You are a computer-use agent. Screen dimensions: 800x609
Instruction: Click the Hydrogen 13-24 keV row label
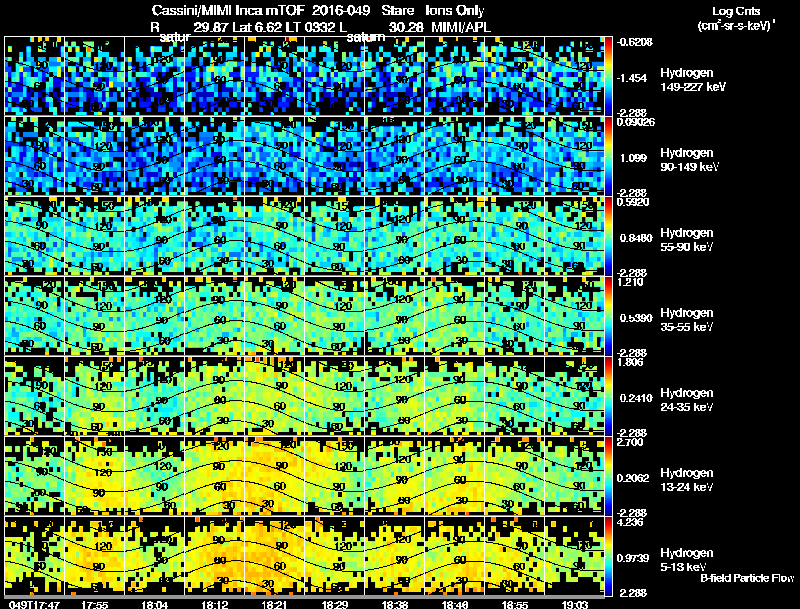(x=687, y=480)
